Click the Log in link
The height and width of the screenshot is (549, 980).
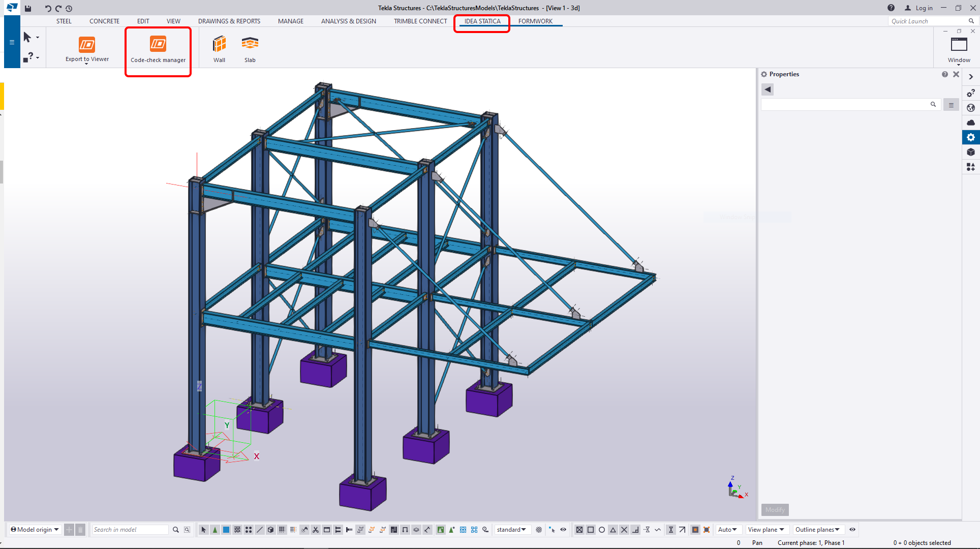click(x=924, y=8)
